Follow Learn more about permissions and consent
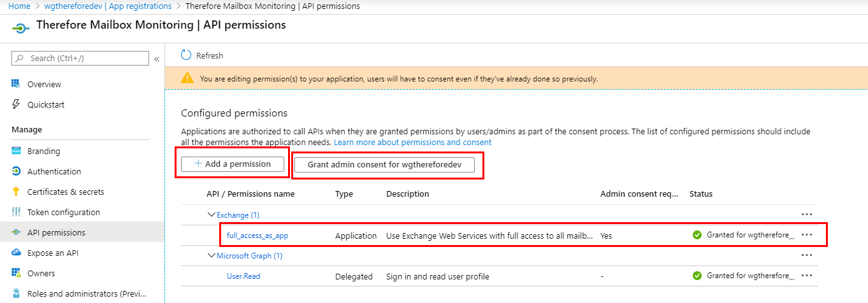The image size is (868, 303). pos(412,143)
